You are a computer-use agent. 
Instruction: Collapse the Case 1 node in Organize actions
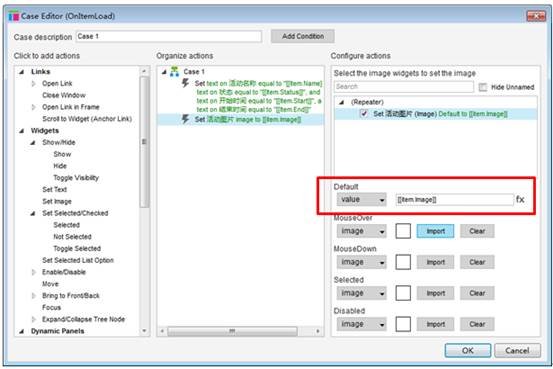coord(164,72)
